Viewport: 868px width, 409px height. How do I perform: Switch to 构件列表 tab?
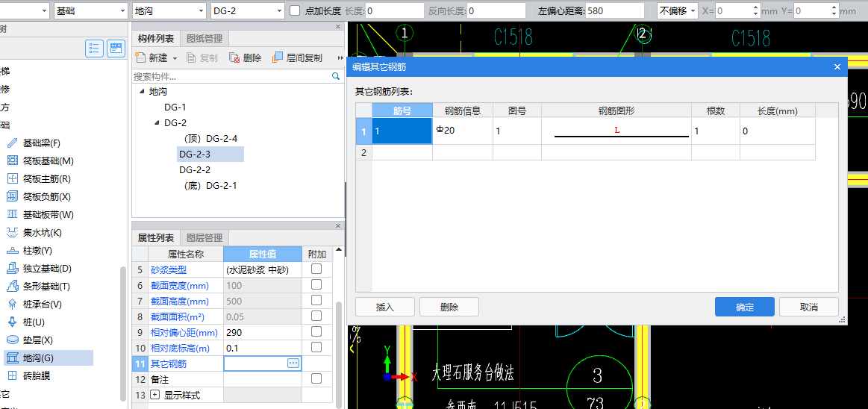click(155, 39)
